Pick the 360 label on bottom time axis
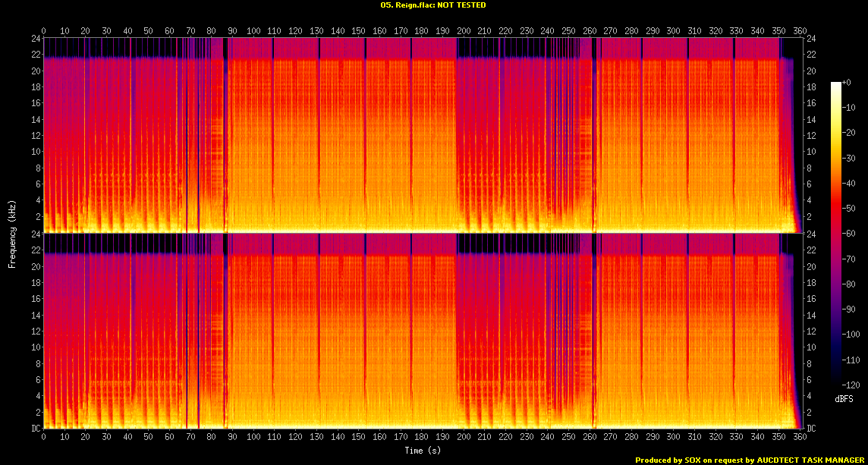868x465 pixels. (798, 438)
